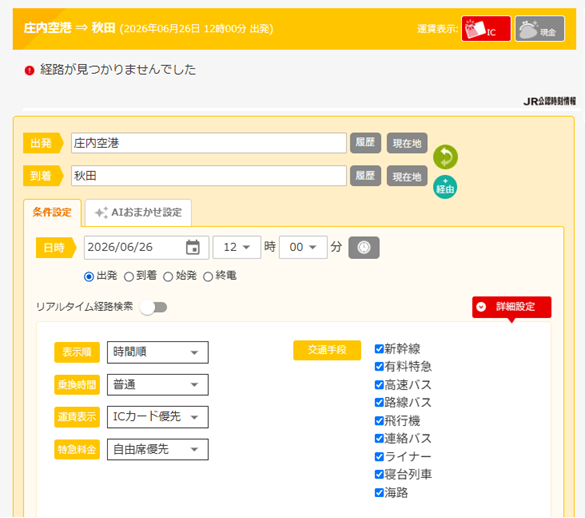Set time to now with clock button

364,247
